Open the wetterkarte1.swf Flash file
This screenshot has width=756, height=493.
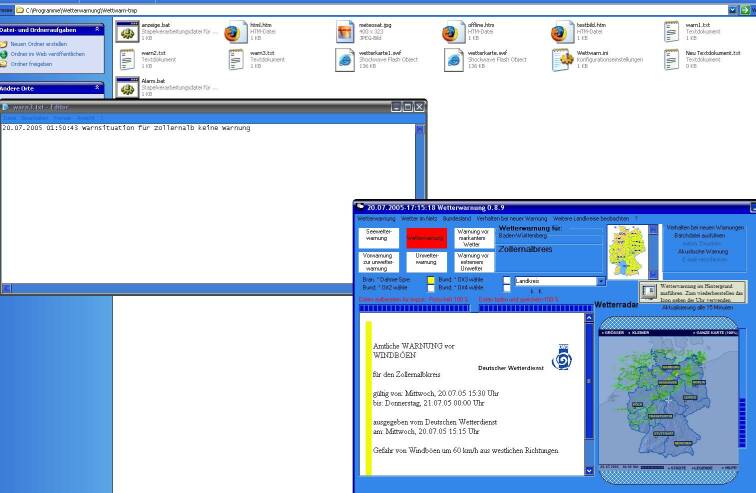click(343, 59)
